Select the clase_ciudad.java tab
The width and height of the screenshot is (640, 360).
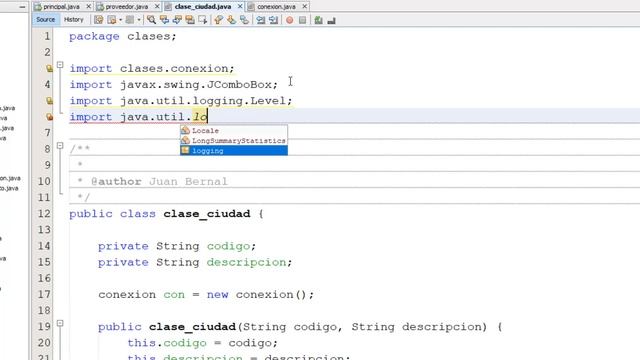click(203, 7)
